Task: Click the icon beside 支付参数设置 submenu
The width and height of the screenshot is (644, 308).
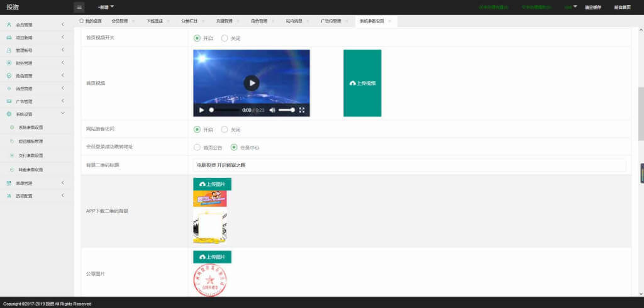Action: click(x=12, y=155)
